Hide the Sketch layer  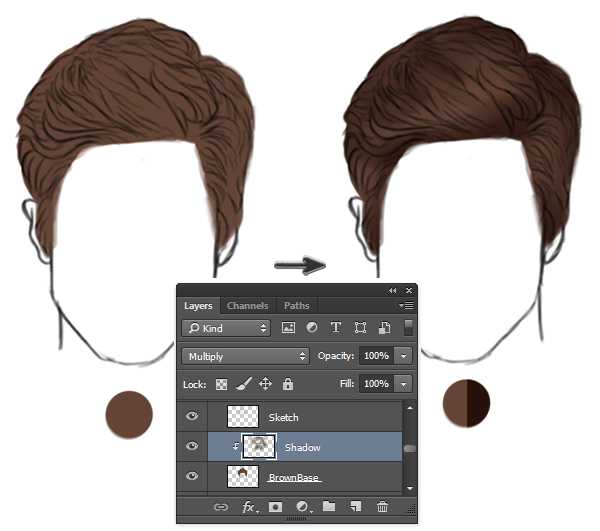(194, 417)
